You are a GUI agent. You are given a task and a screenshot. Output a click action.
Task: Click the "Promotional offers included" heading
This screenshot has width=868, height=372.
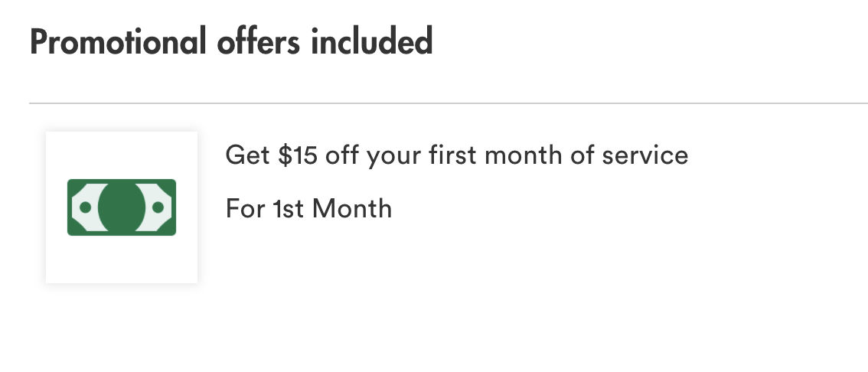[231, 42]
